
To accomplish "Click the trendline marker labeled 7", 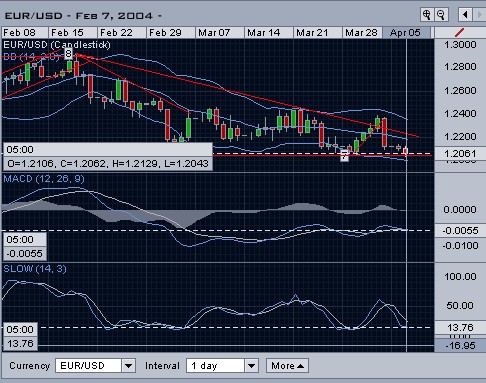I will click(344, 156).
